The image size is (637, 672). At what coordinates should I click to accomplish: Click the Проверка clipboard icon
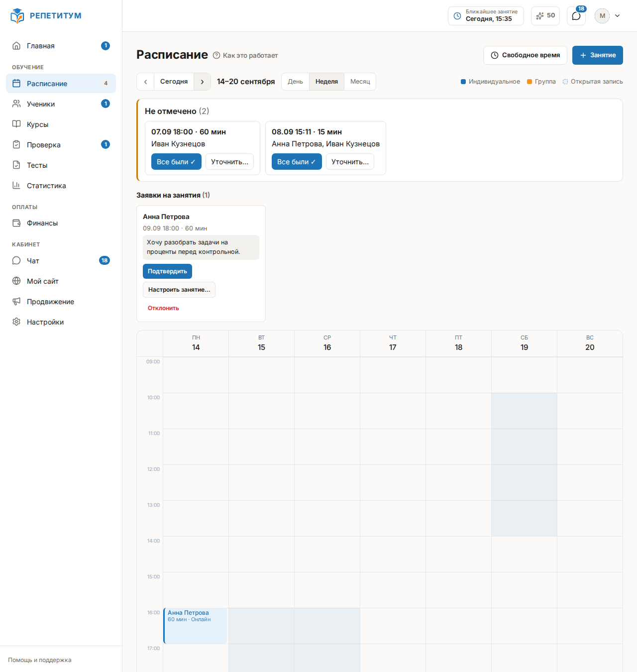pyautogui.click(x=16, y=145)
